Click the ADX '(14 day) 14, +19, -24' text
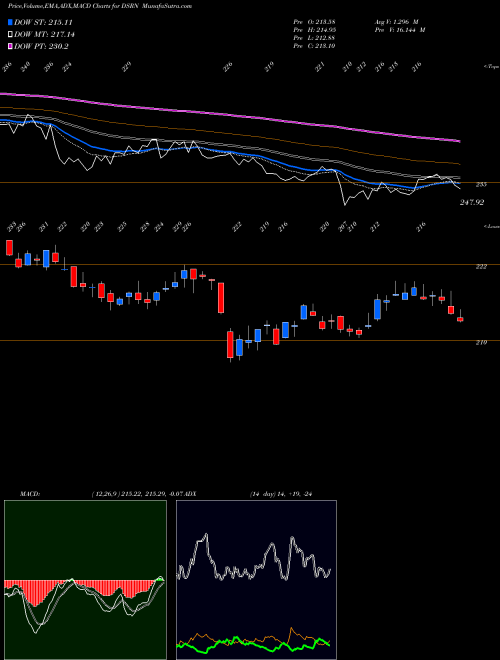This screenshot has height=660, width=500. (283, 494)
